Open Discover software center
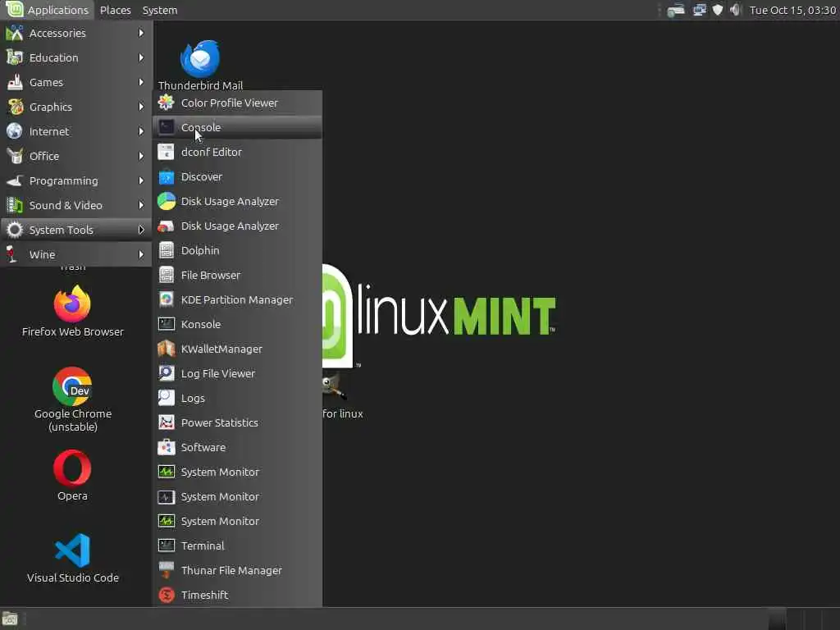The image size is (840, 630). (237, 177)
